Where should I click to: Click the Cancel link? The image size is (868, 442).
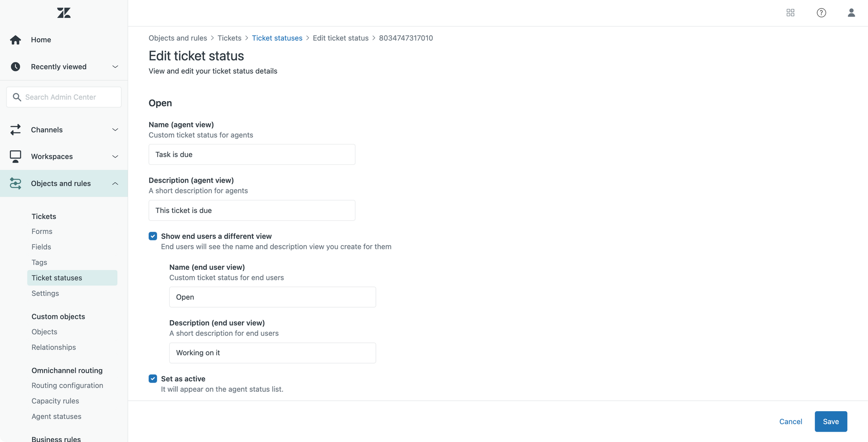click(x=790, y=422)
